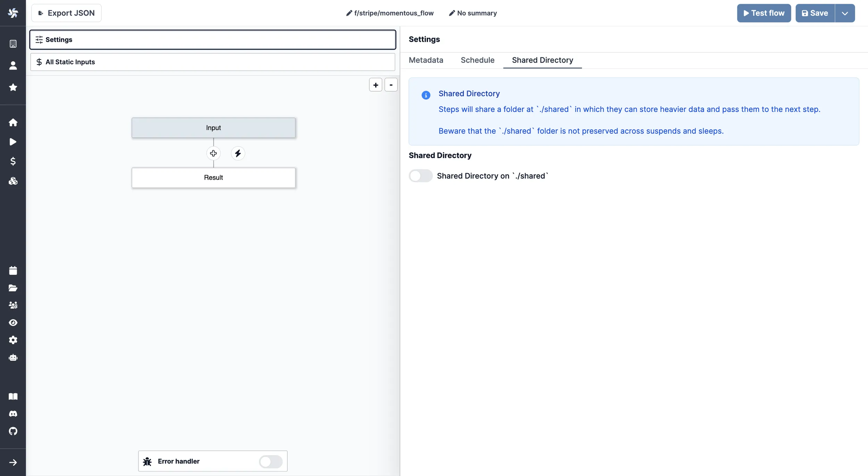Click the Test flow button

[764, 13]
